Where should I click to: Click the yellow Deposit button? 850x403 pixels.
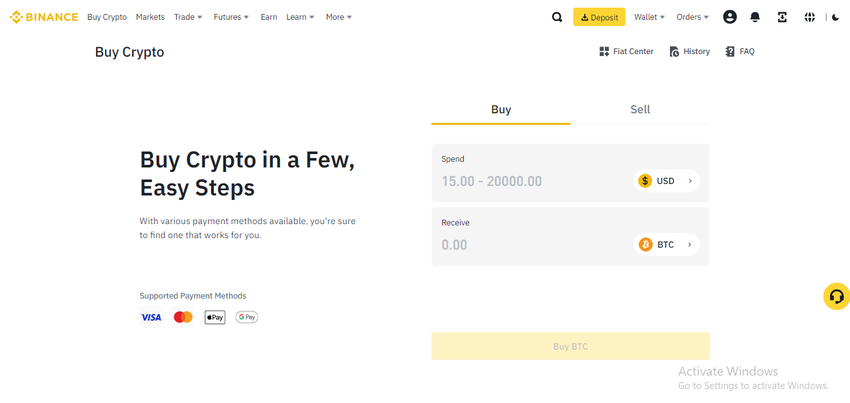(x=599, y=17)
